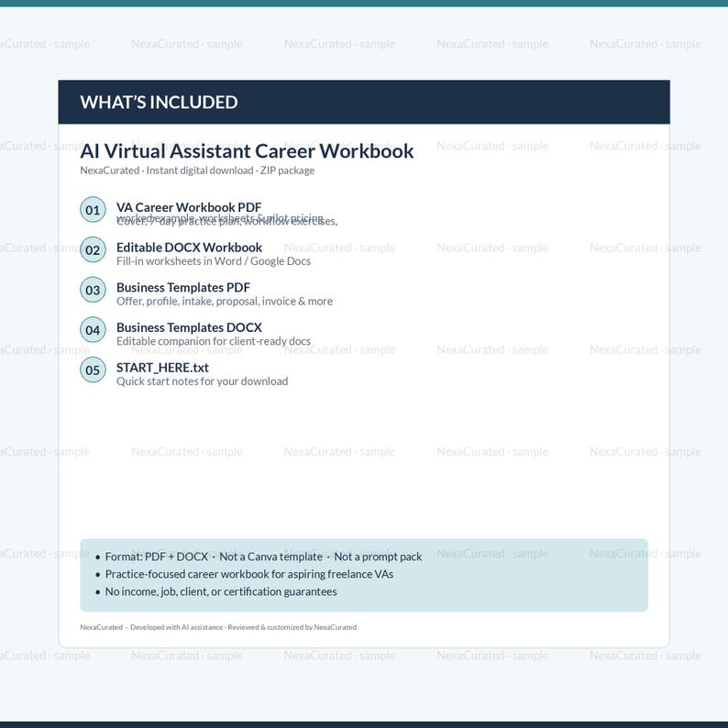
Task: Click the 03 number badge
Action: (x=93, y=290)
